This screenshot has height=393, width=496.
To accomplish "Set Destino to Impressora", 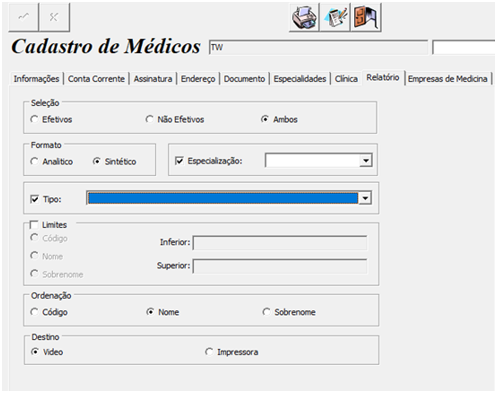I will click(x=231, y=352).
